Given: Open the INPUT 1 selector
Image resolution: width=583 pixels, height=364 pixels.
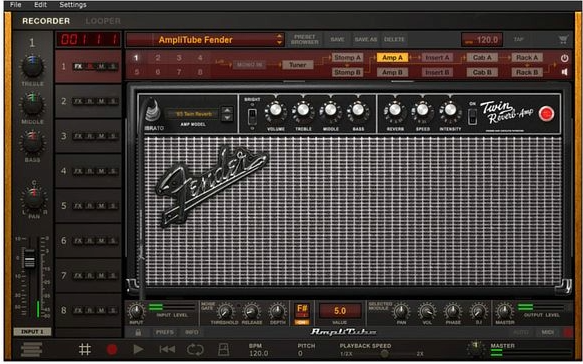Looking at the screenshot, I should click(32, 331).
